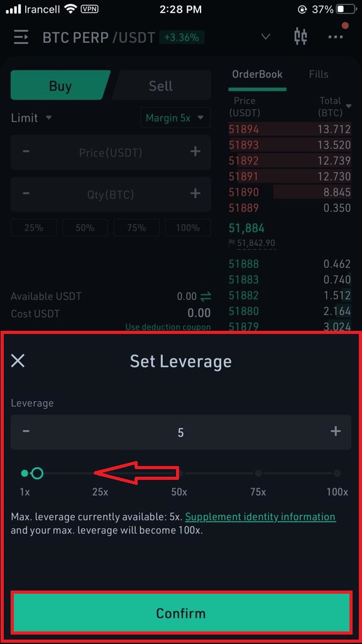The image size is (362, 644).
Task: Decrease leverage with the minus icon
Action: (26, 431)
